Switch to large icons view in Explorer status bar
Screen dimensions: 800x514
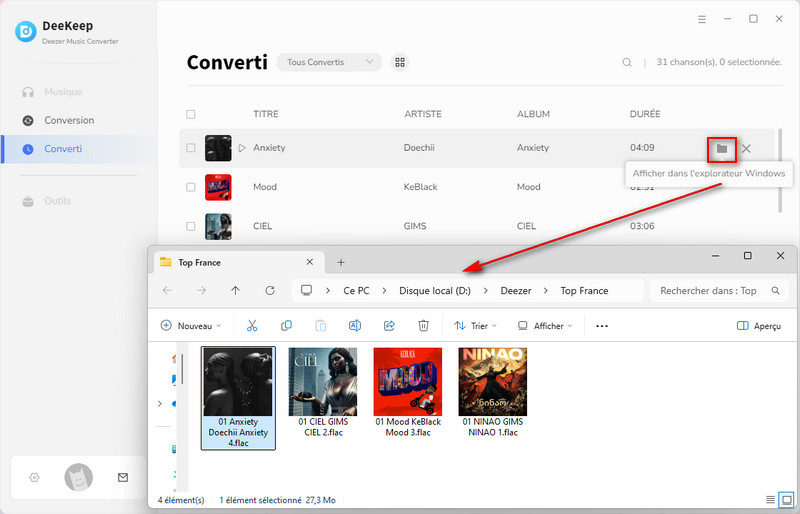click(x=787, y=500)
